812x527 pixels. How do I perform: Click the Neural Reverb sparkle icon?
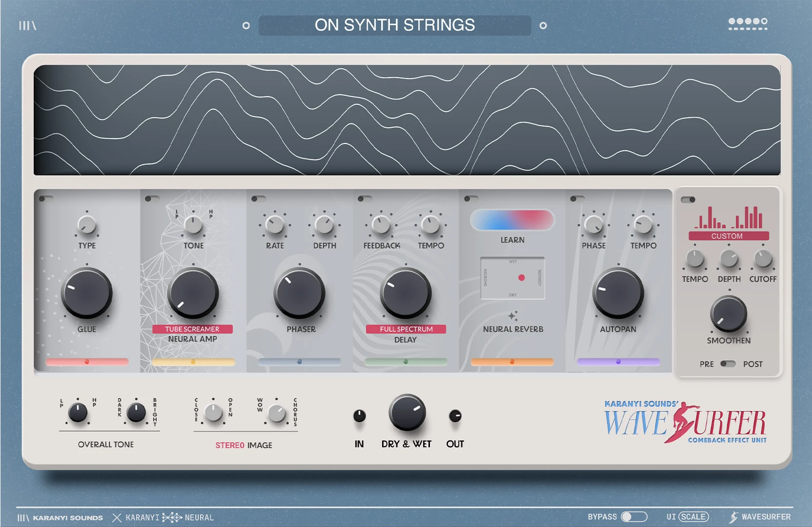pos(513,316)
